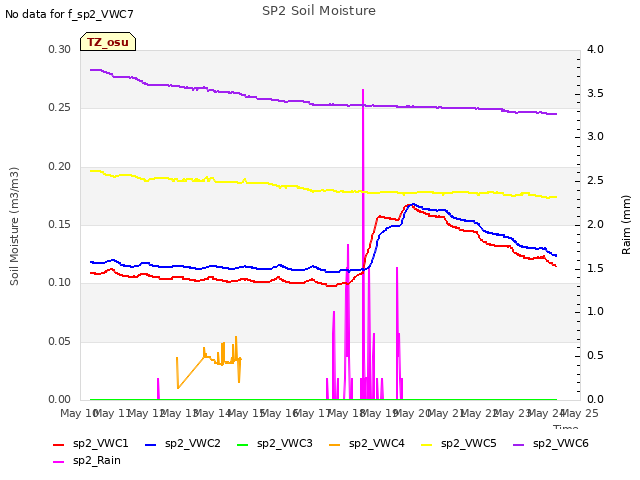Screen dimensions: 640x480
Task: Click the 4.0 right axis tick label
Action: 595,49
